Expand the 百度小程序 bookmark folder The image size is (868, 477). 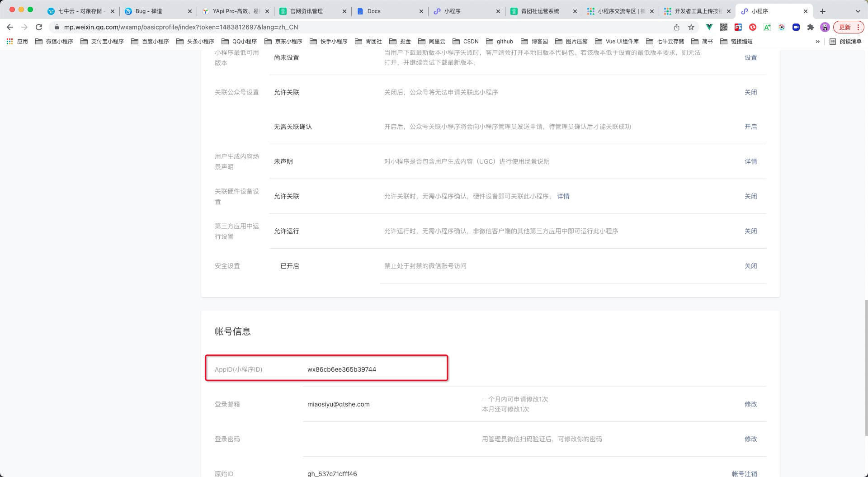click(x=150, y=42)
